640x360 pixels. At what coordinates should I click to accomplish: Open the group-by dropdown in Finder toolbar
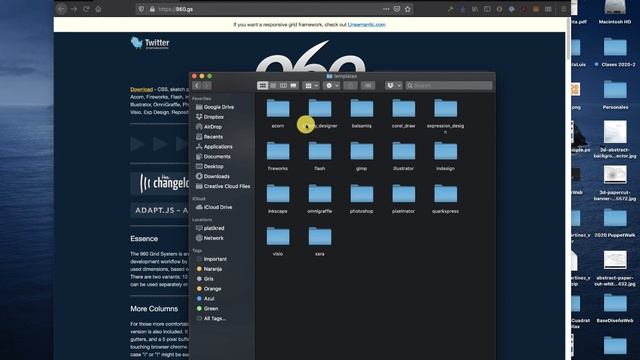click(311, 85)
